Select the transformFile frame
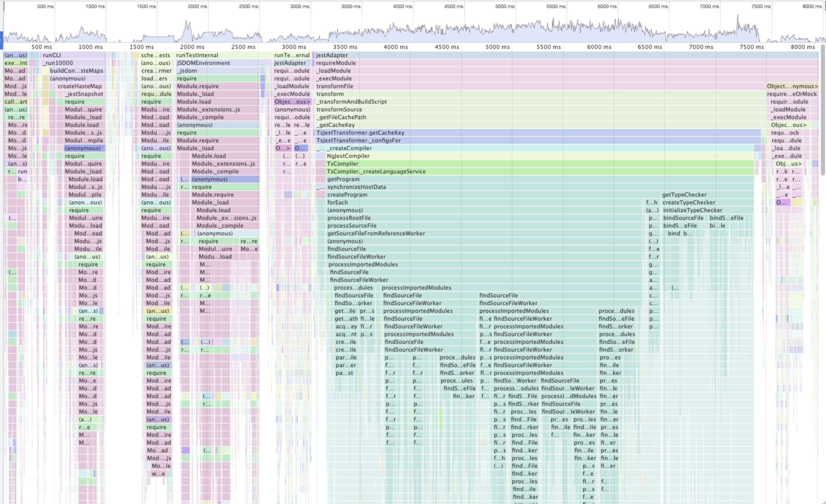826x504 pixels. coord(540,86)
